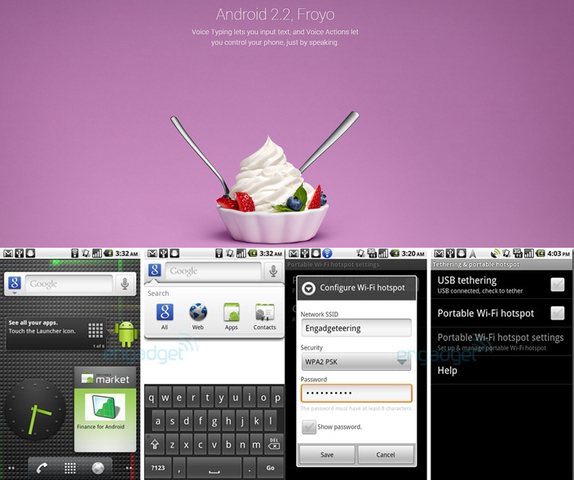Tap the period key on the keyboard
Viewport: 574px width, 480px height.
coord(249,468)
